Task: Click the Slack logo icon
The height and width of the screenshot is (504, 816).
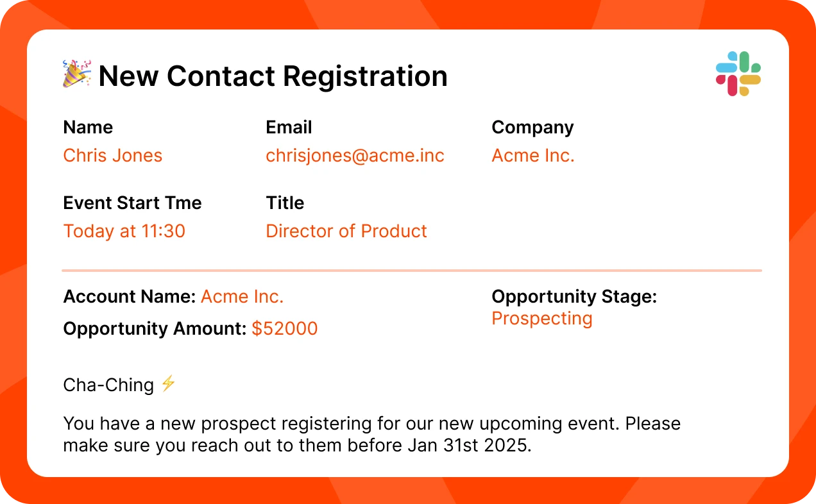Action: pos(738,74)
